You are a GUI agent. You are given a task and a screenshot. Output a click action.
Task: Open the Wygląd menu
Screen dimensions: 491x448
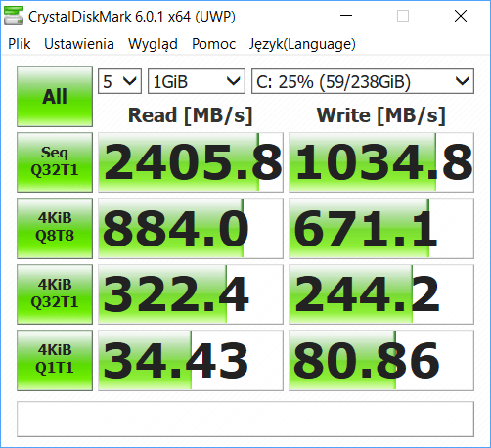153,44
